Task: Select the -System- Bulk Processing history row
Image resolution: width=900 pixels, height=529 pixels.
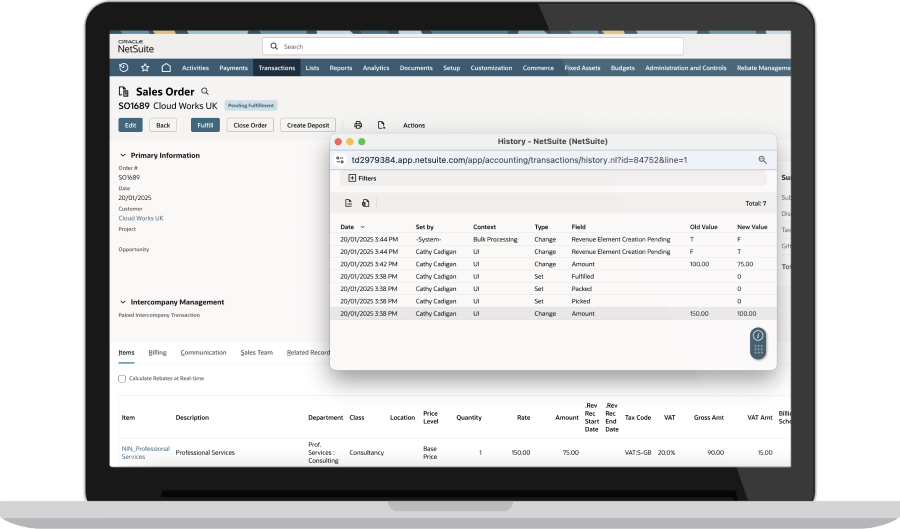Action: 553,239
